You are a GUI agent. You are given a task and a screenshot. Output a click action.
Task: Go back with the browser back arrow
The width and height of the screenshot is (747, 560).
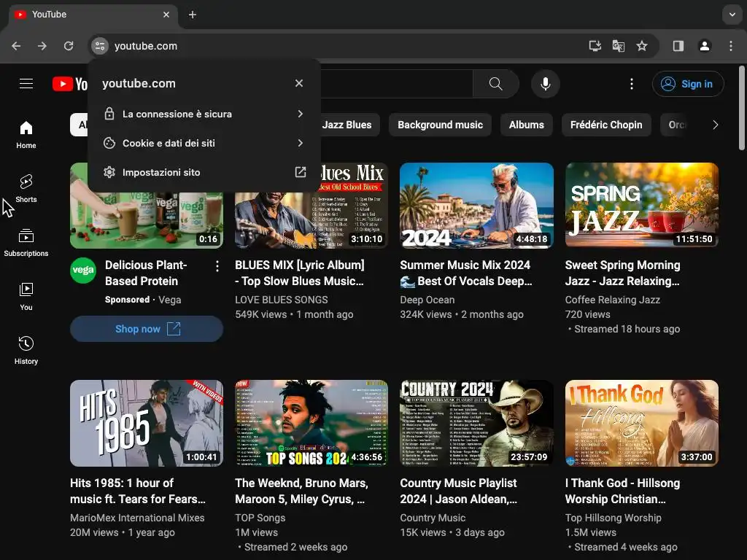coord(16,46)
